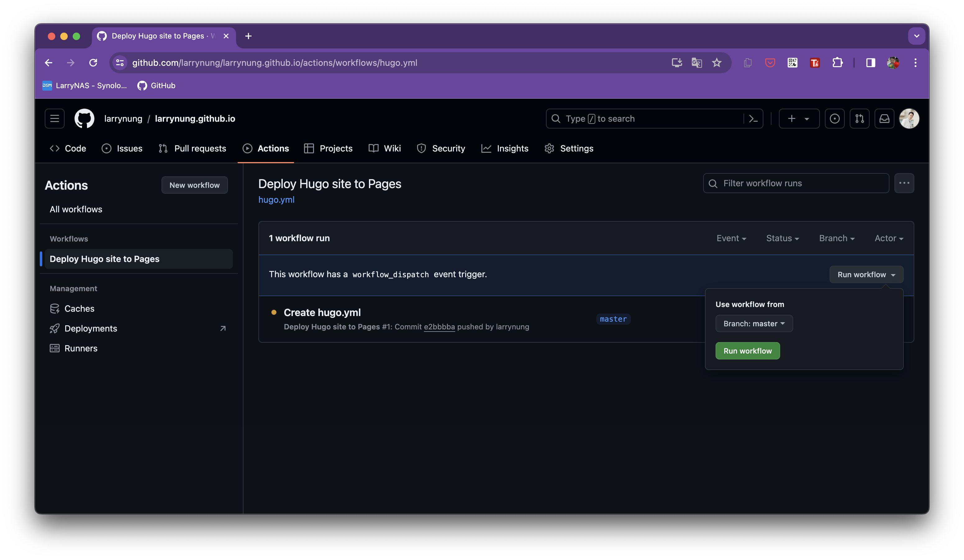
Task: Click the Pocket extension icon
Action: click(770, 63)
